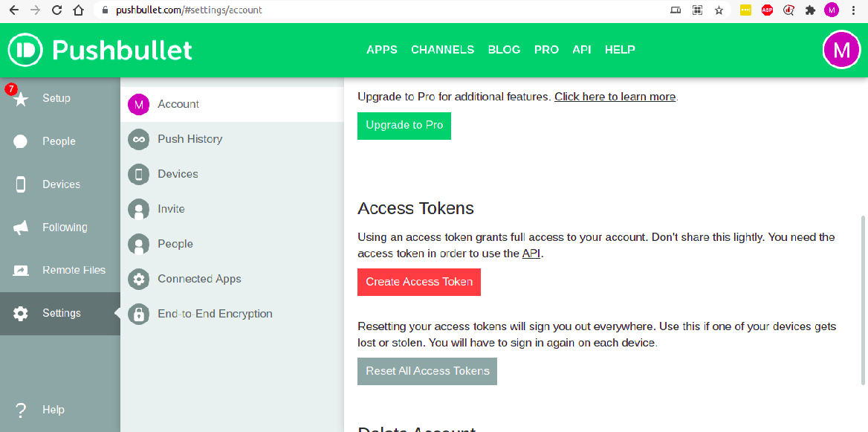This screenshot has height=432, width=868.
Task: Follow "Click here to learn more" link
Action: [615, 97]
